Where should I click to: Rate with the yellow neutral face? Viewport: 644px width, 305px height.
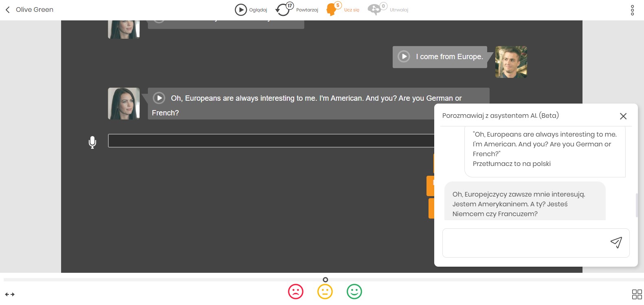click(x=325, y=292)
